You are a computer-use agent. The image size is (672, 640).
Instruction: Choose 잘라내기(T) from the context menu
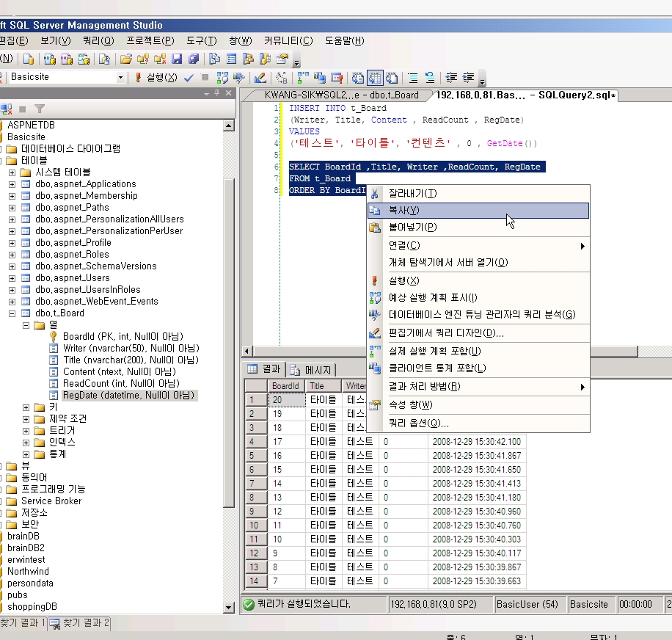(x=478, y=194)
